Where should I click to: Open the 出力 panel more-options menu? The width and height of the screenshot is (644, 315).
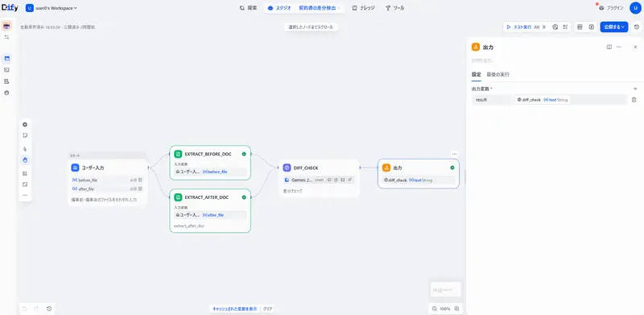click(x=619, y=47)
